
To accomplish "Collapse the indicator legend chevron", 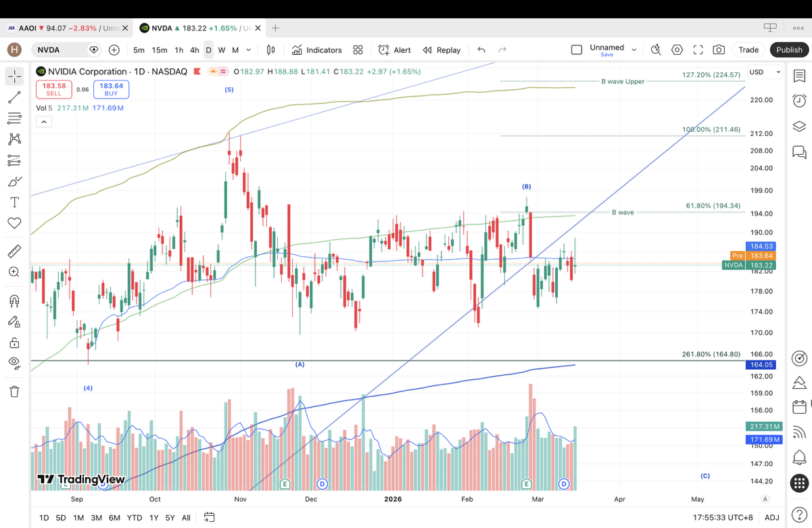I will 43,122.
